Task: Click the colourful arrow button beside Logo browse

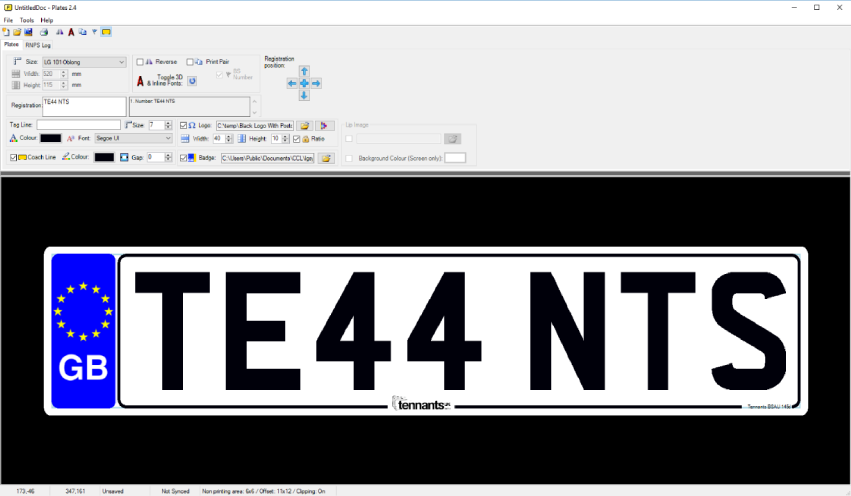Action: click(x=324, y=125)
